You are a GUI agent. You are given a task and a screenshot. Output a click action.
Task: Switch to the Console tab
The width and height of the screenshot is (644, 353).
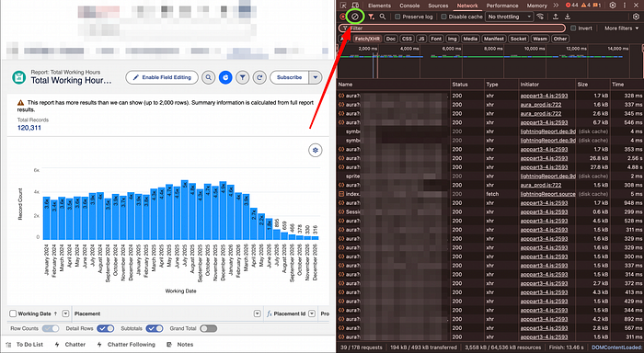coord(409,6)
